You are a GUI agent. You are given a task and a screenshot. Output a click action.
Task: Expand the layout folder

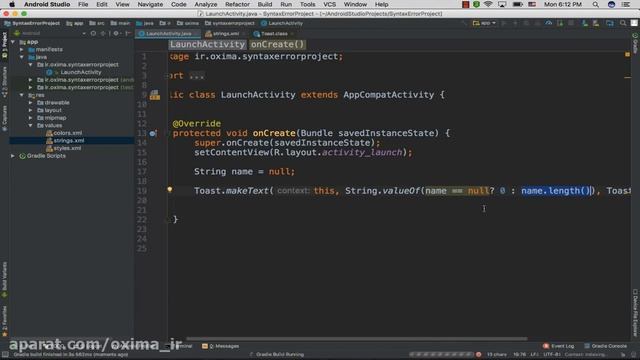point(30,110)
